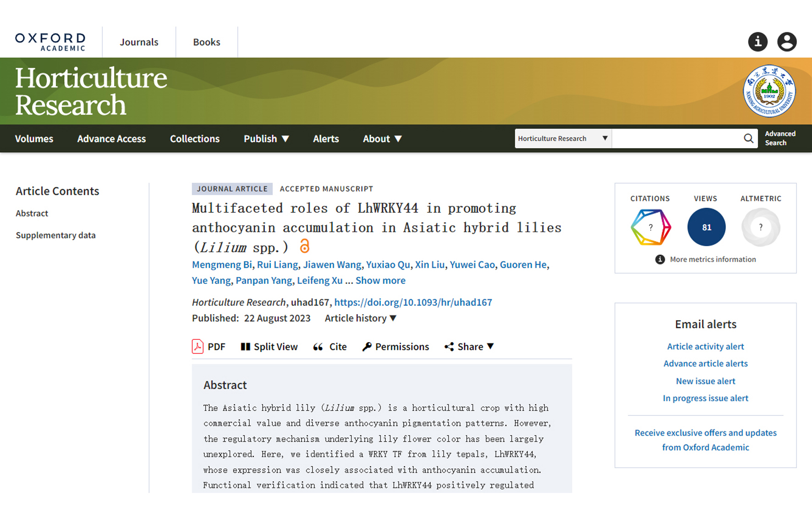Click the open access symbol next to title
The width and height of the screenshot is (812, 520).
tap(304, 247)
